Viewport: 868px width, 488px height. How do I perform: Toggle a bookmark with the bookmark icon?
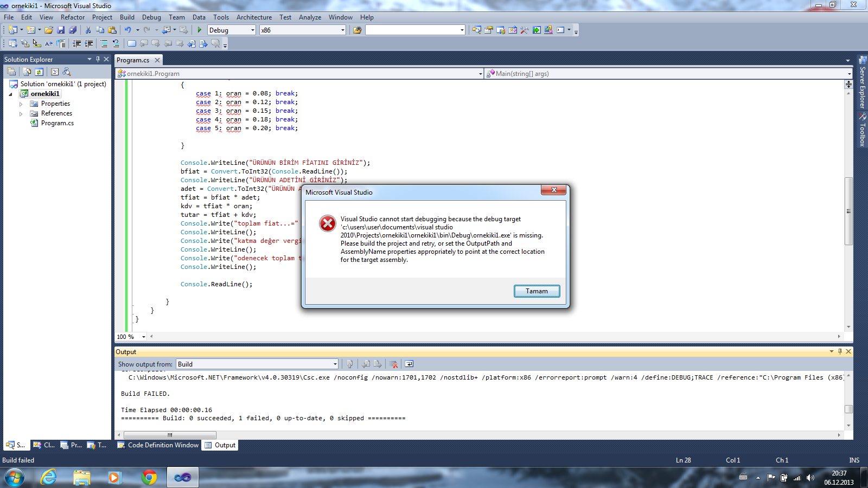[x=132, y=43]
